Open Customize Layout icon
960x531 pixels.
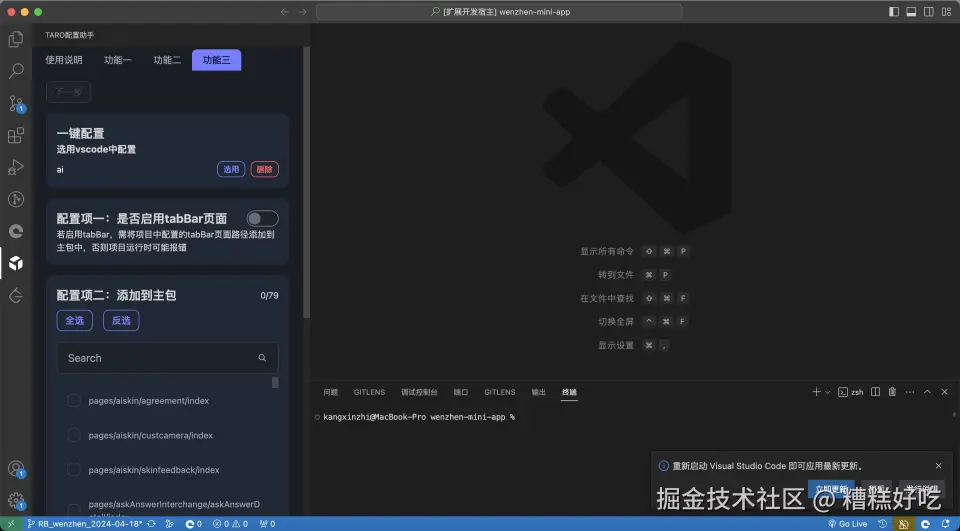pyautogui.click(x=947, y=12)
